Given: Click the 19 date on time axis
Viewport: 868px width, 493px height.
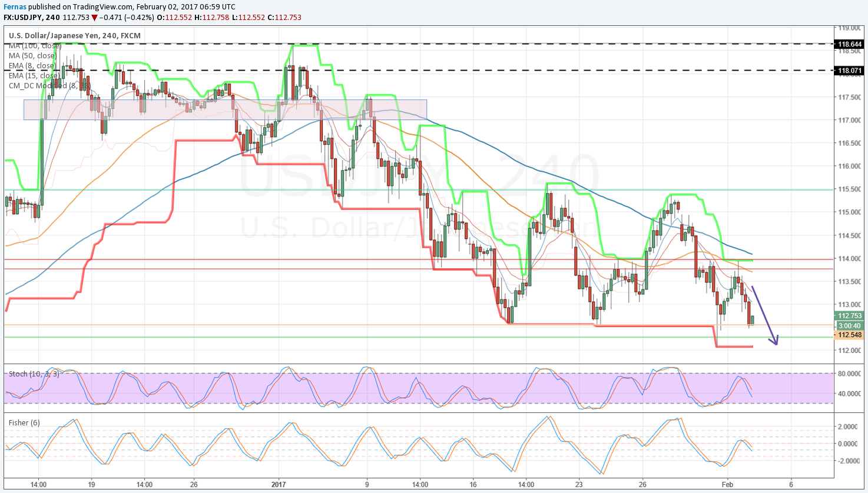Looking at the screenshot, I should click(x=91, y=485).
